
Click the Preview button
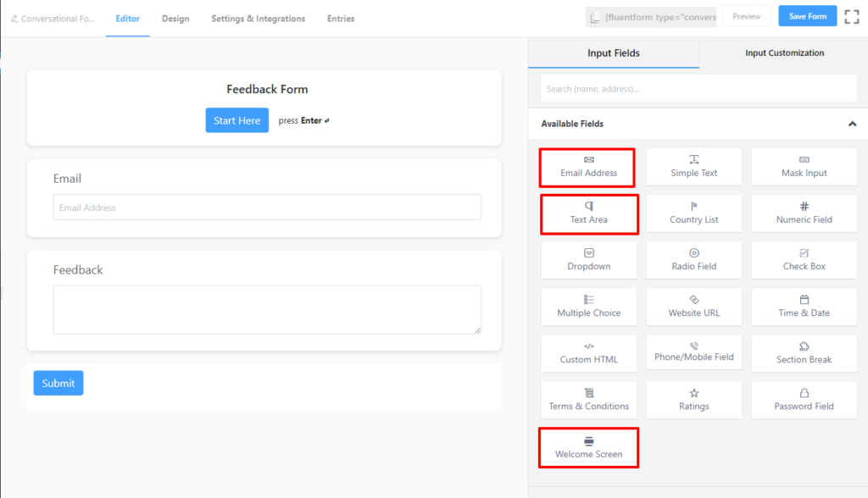click(x=746, y=16)
